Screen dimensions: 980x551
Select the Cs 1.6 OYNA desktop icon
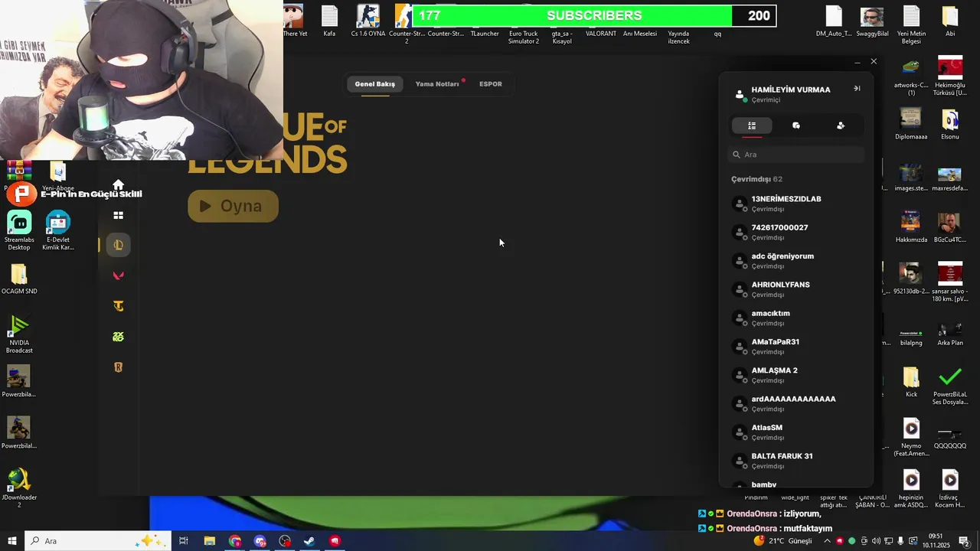368,21
